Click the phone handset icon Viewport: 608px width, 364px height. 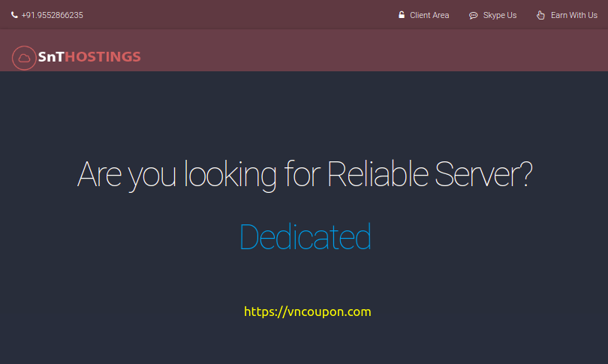point(14,15)
